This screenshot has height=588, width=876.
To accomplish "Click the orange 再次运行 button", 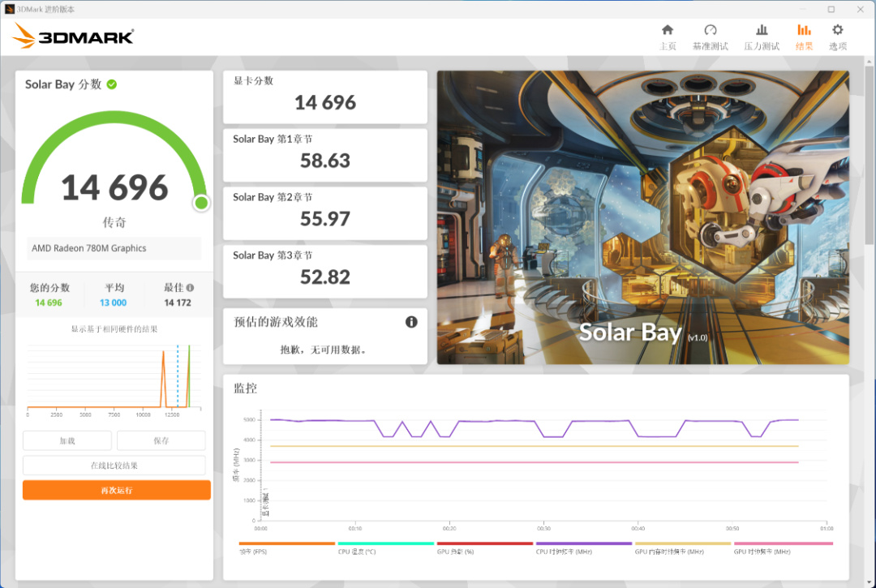I will 116,491.
